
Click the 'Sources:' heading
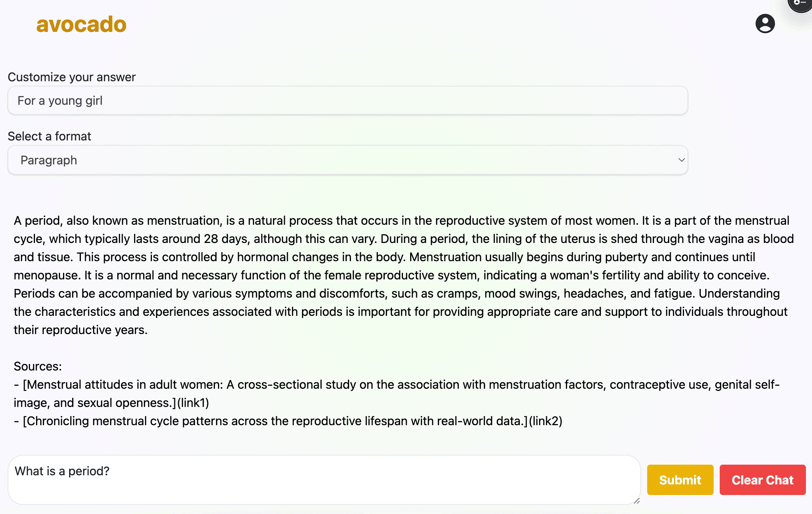[x=38, y=366]
